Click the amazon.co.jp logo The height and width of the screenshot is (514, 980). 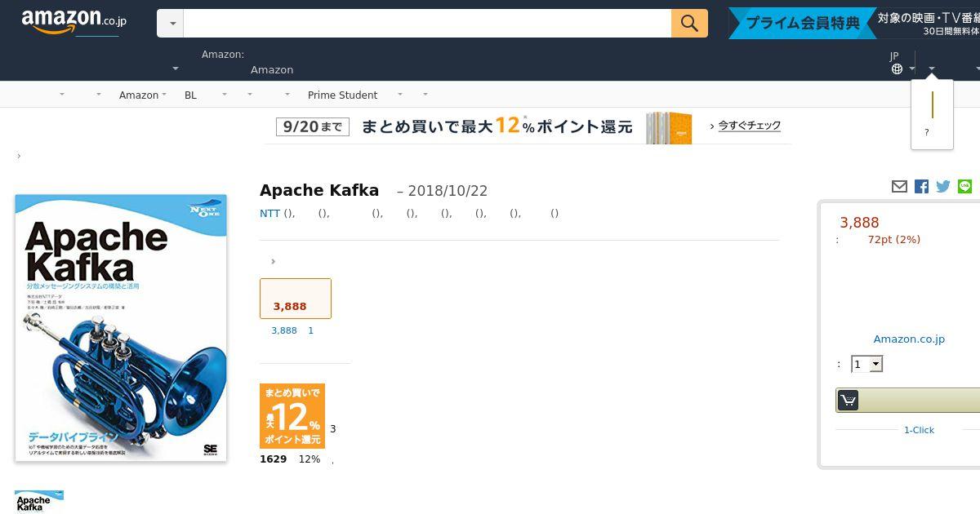74,22
